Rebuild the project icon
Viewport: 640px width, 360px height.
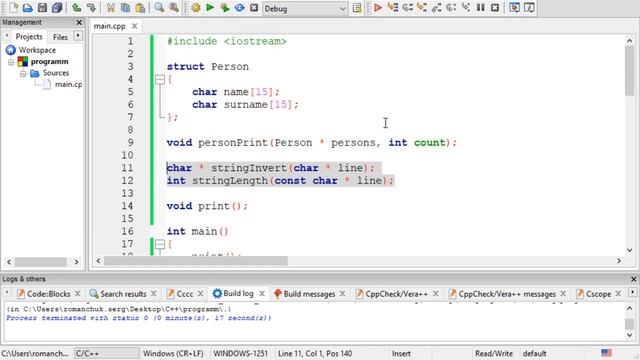click(x=239, y=7)
